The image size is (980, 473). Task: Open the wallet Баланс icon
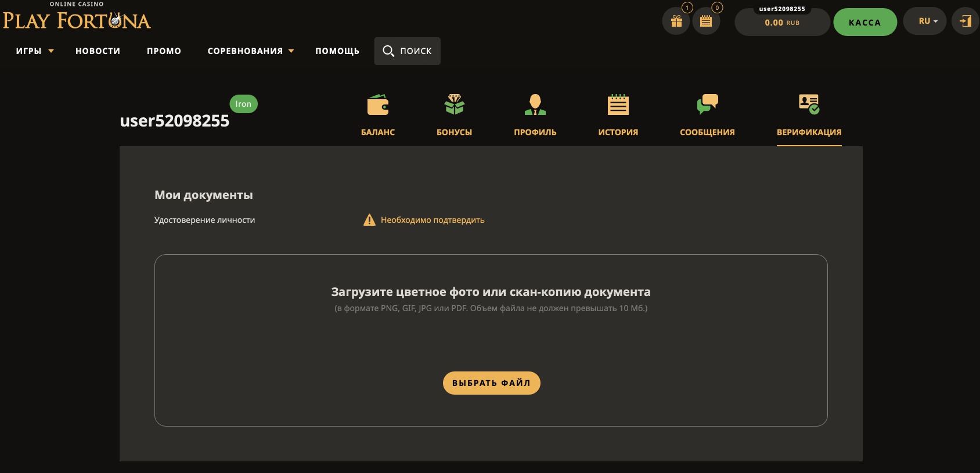(378, 105)
